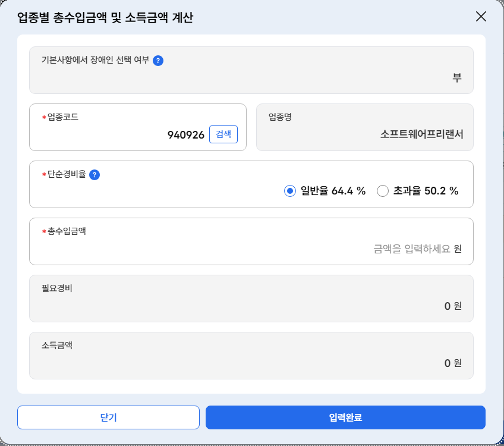This screenshot has height=446, width=504.
Task: Click the dialog title 업종별 총수입금액 및 소득금액 계산
Action: pos(105,17)
